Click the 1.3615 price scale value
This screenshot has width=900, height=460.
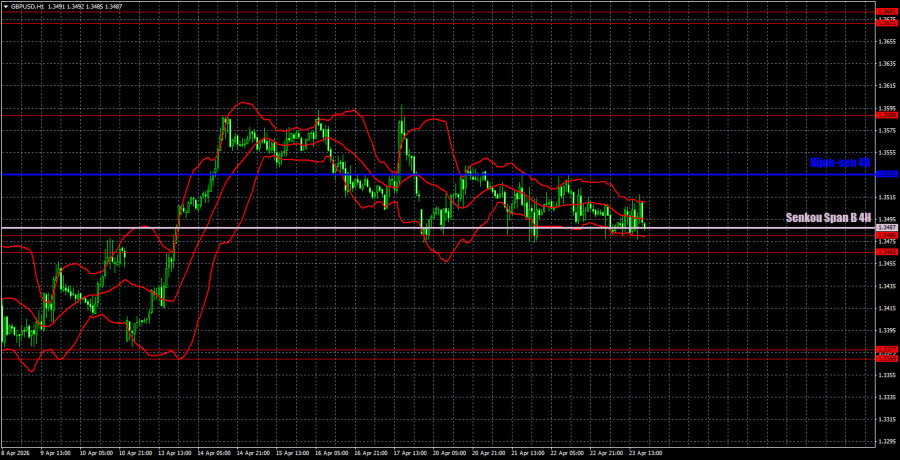pyautogui.click(x=887, y=86)
